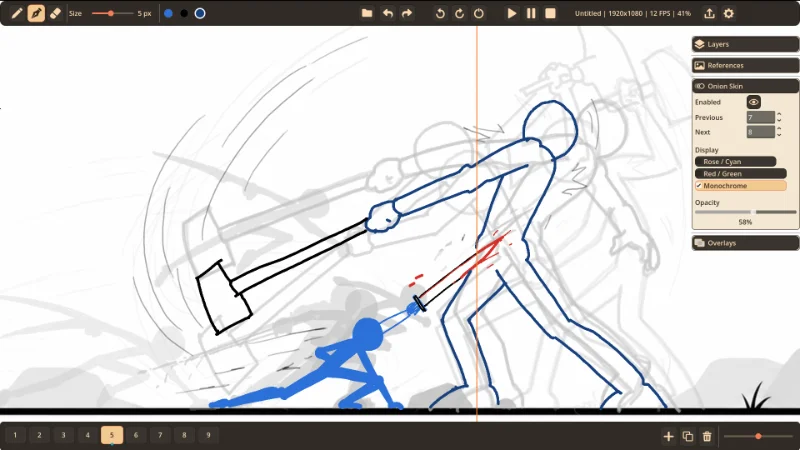Pick the black color swatch

click(184, 13)
